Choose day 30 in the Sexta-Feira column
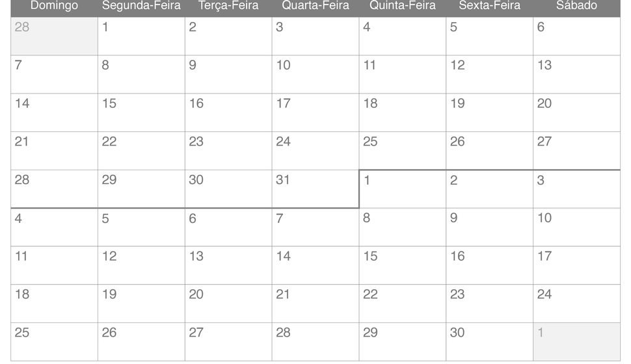This screenshot has width=631, height=364. click(x=489, y=341)
